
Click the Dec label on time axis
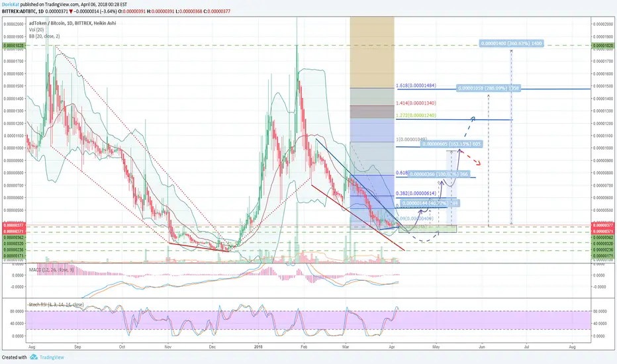[212, 347]
